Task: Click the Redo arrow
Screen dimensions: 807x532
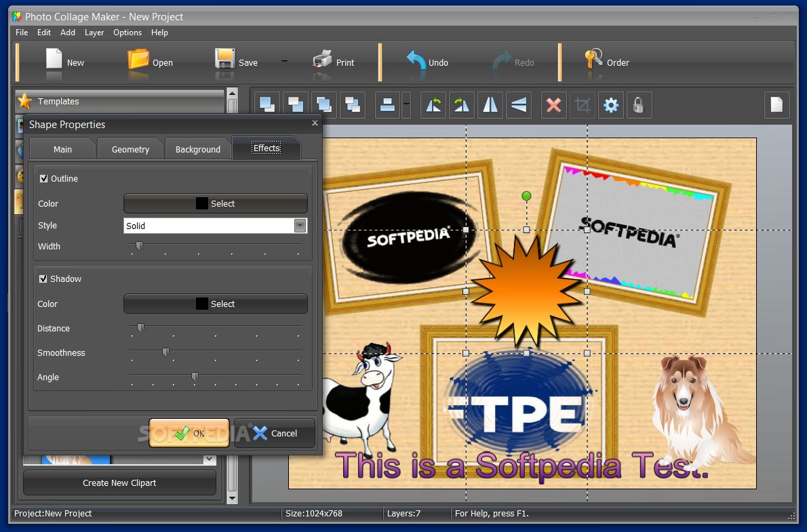Action: point(502,60)
